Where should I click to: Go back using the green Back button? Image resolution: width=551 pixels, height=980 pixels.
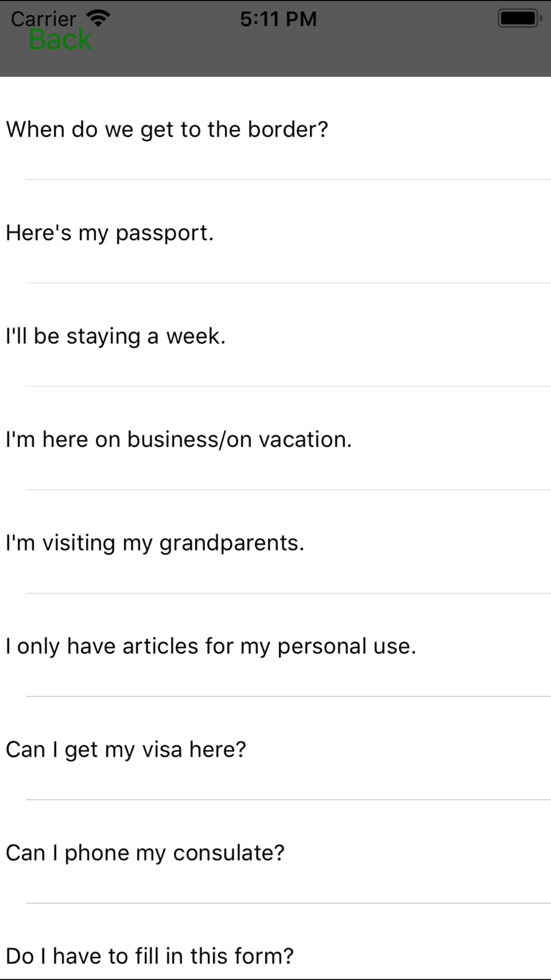click(x=60, y=40)
